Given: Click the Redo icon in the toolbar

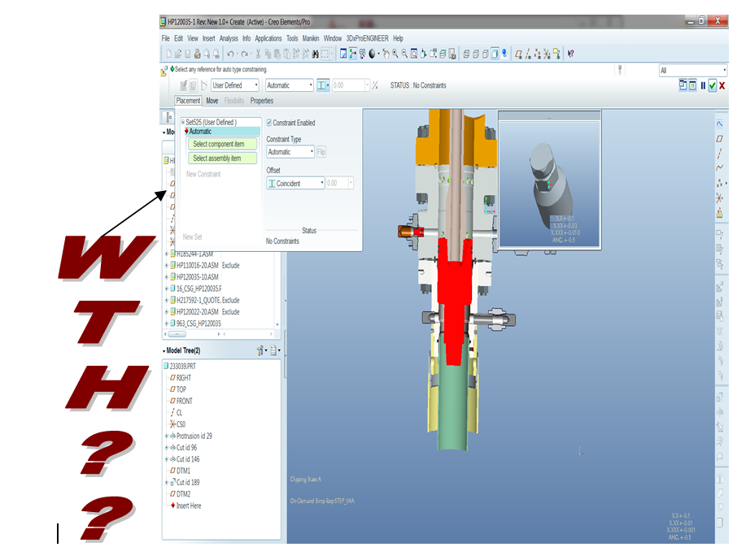Looking at the screenshot, I should tap(244, 54).
